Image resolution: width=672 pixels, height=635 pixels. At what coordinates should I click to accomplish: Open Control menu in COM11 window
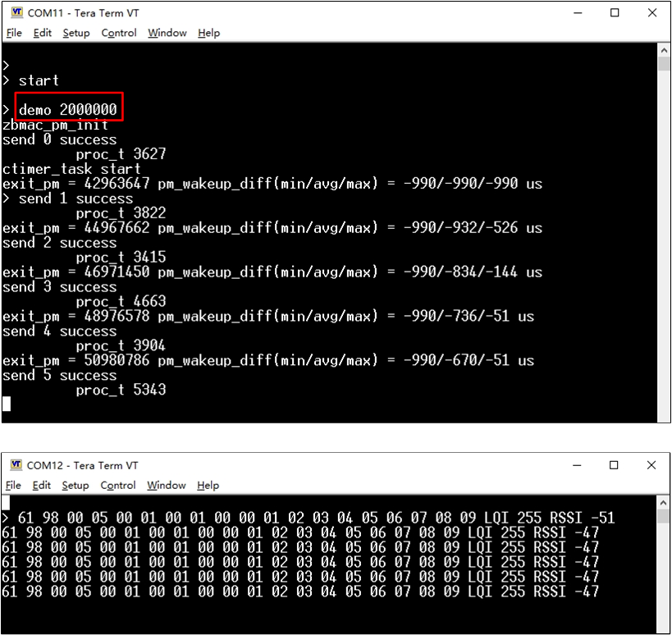click(119, 33)
